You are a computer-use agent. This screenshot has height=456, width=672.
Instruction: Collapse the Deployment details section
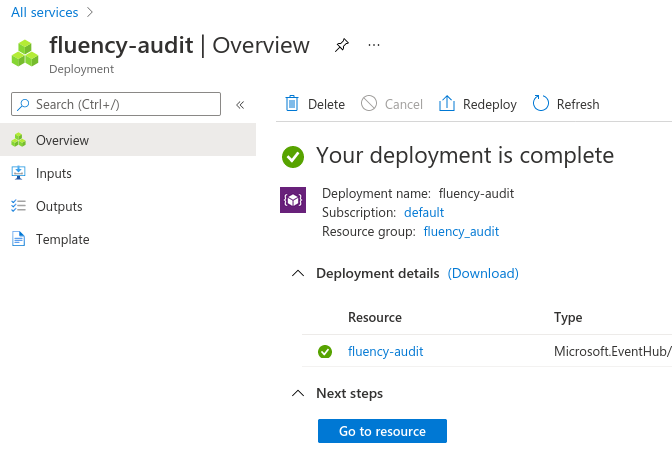(298, 273)
